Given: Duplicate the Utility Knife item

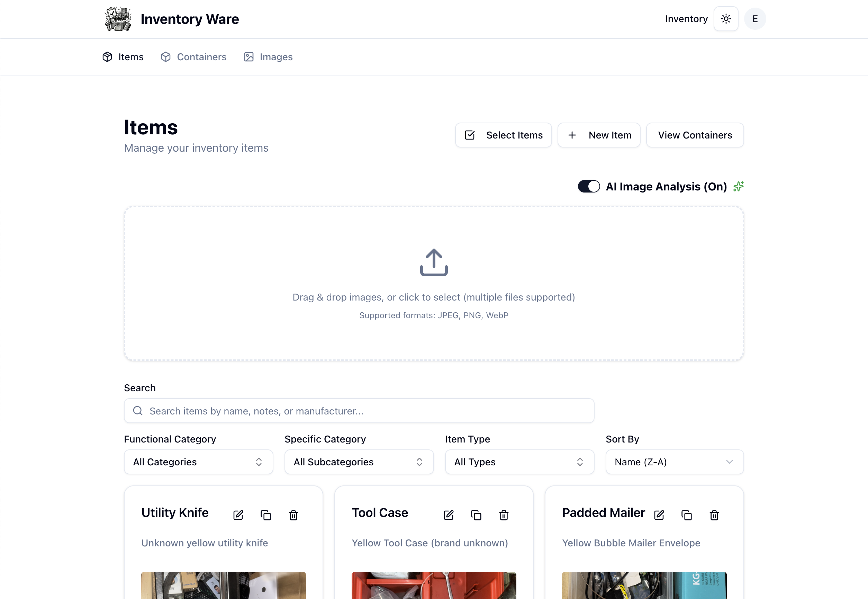Looking at the screenshot, I should (265, 515).
